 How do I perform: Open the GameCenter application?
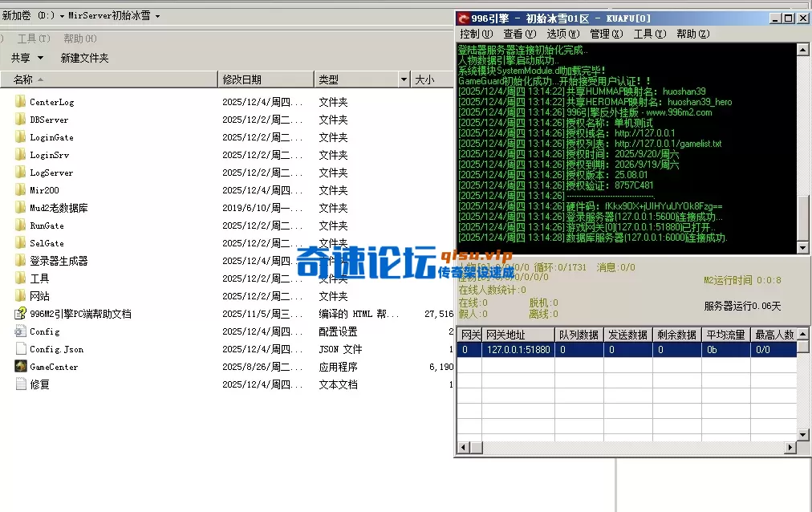click(x=52, y=366)
